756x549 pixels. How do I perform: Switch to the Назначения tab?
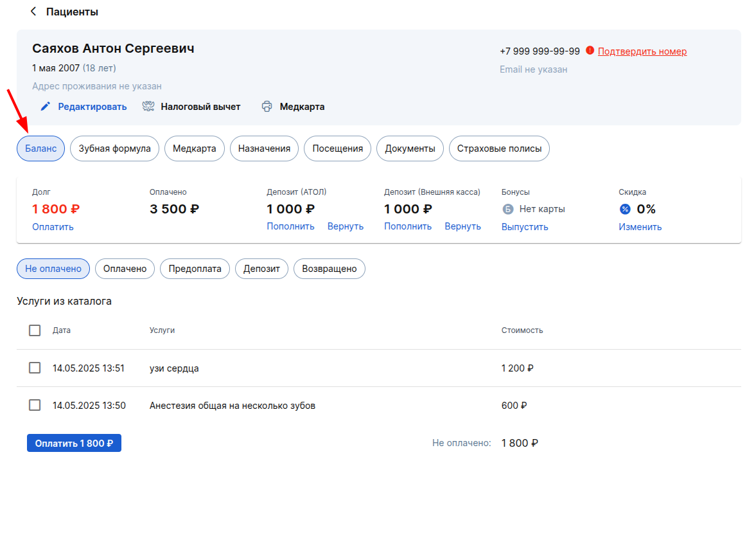click(x=264, y=148)
